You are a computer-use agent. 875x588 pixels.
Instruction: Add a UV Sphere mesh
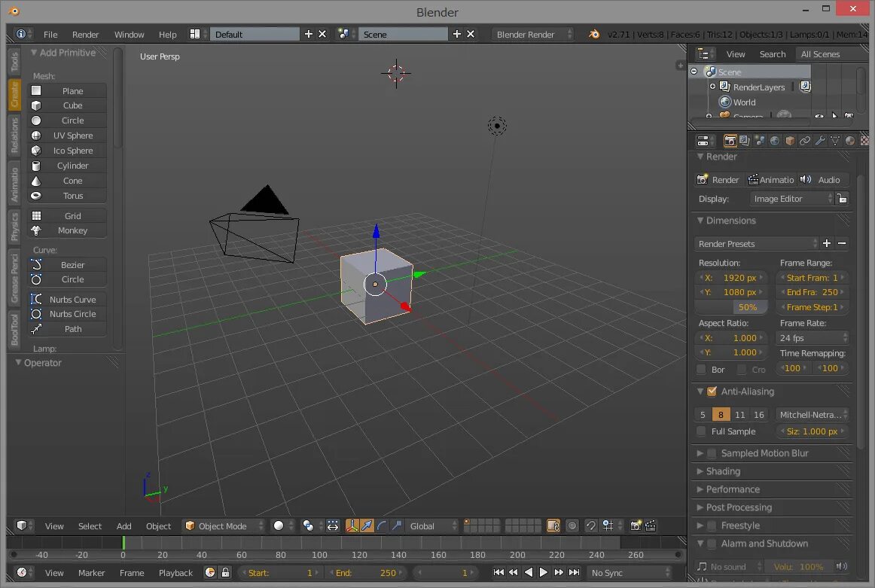67,136
